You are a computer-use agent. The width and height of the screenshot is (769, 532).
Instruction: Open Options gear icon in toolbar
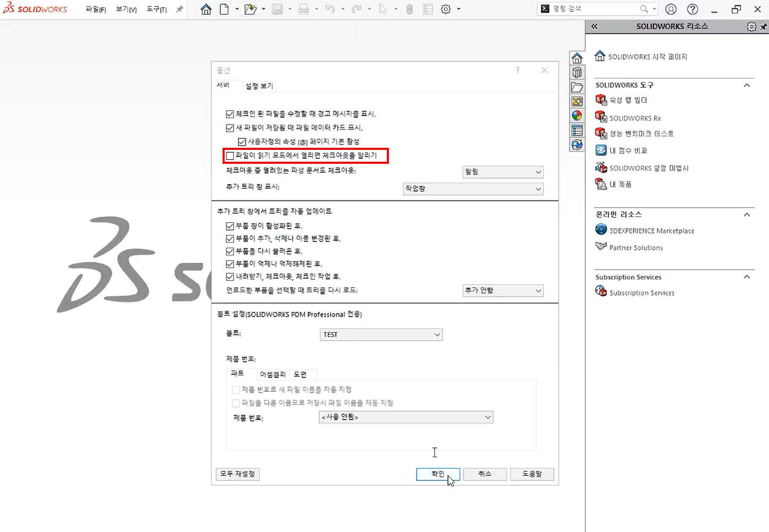(x=446, y=9)
